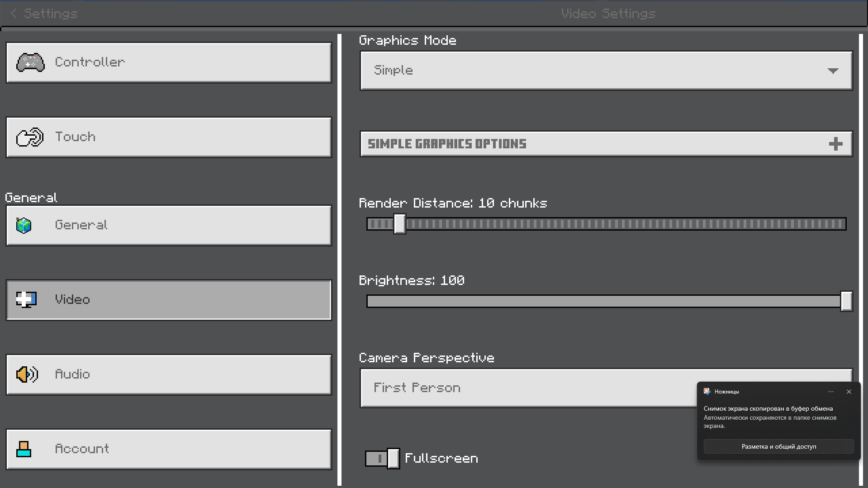Click the Account profile icon

point(24,449)
